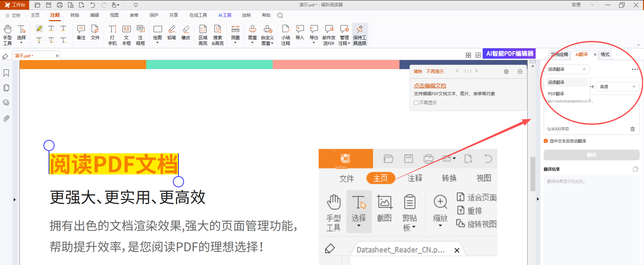Open the more options ellipsis in translate panel
The width and height of the screenshot is (644, 265).
pyautogui.click(x=635, y=69)
